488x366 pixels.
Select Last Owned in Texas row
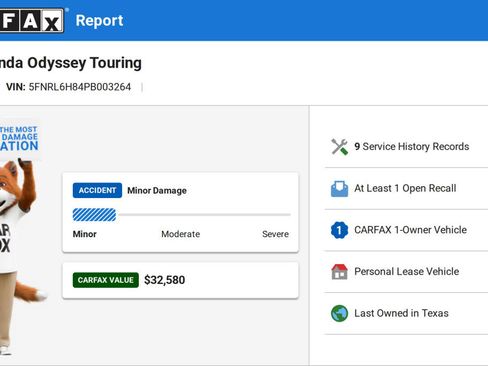click(x=406, y=313)
